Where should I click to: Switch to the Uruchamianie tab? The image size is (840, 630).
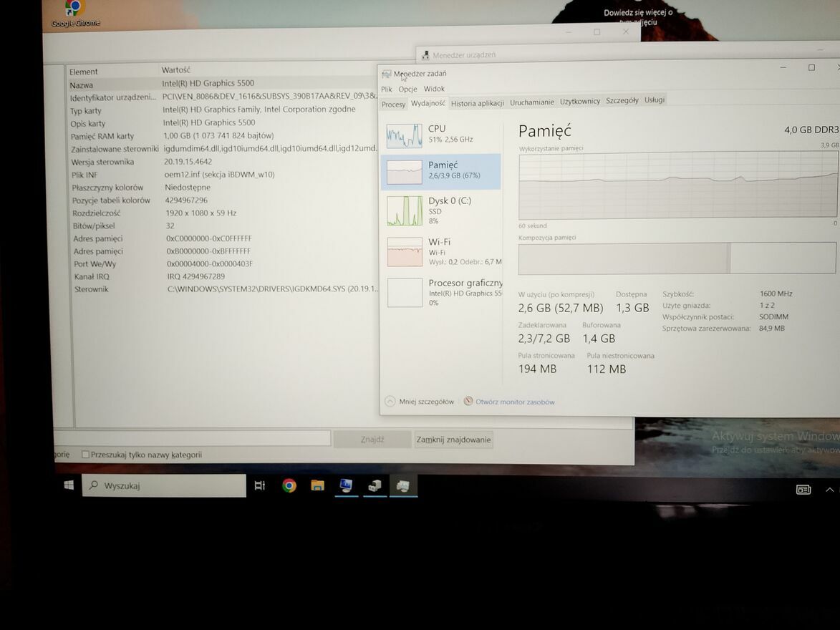[531, 102]
